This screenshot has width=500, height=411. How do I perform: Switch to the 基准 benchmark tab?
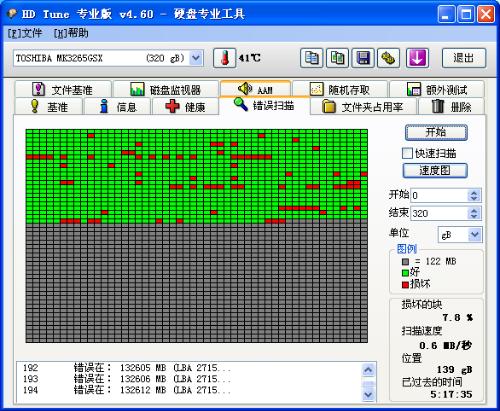49,107
